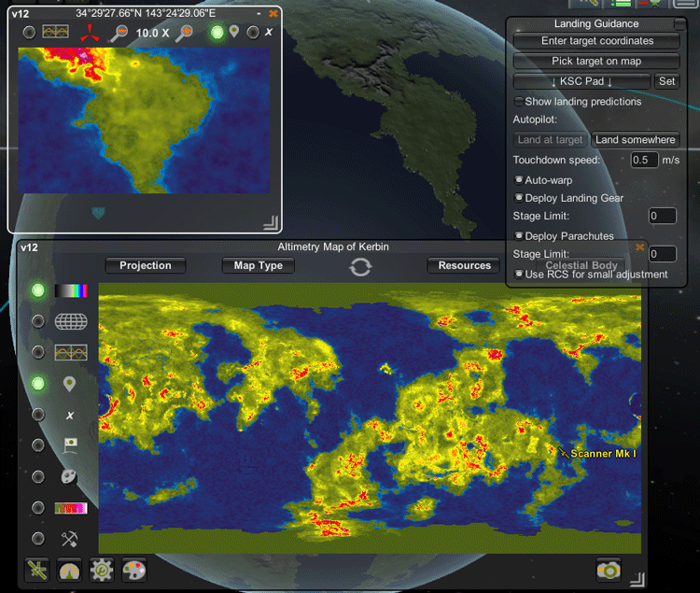Screen dimensions: 700x593
Task: Click the waypoint pin icon in zoom window
Action: point(234,31)
